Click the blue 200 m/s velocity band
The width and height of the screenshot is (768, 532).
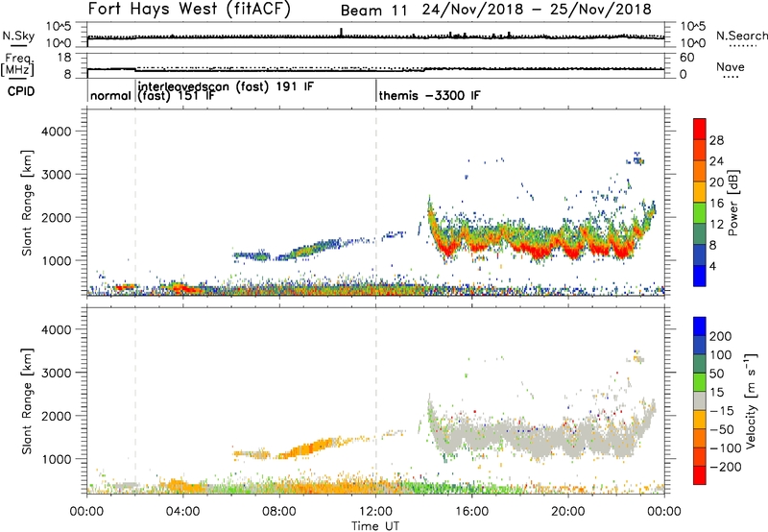pyautogui.click(x=700, y=326)
